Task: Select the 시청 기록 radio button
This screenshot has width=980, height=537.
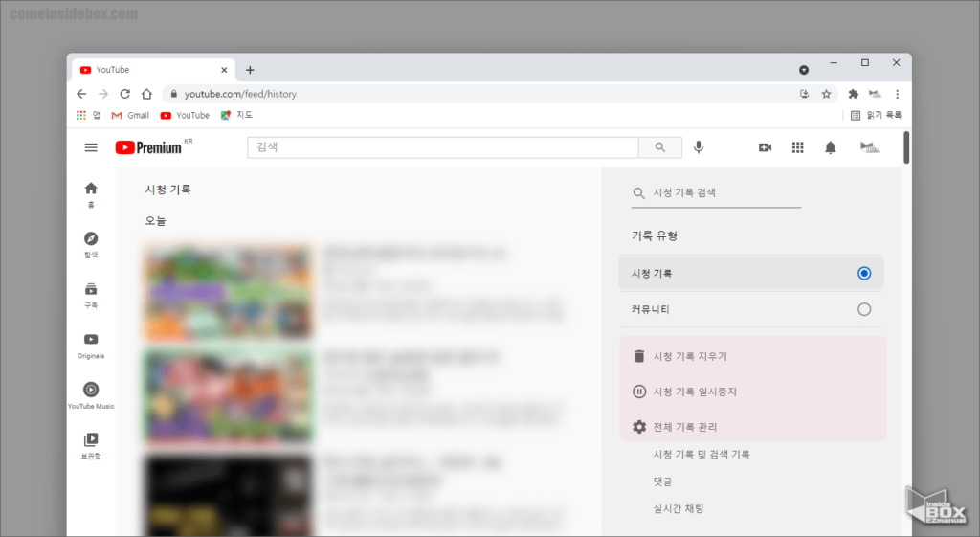Action: [x=864, y=274]
